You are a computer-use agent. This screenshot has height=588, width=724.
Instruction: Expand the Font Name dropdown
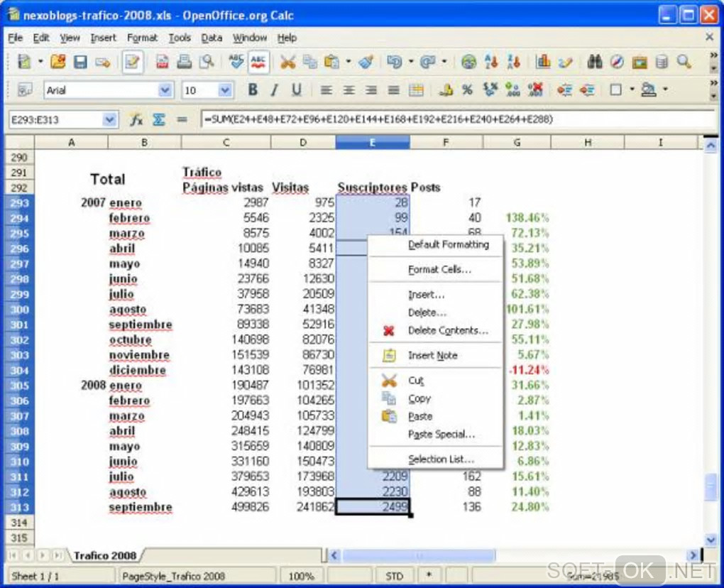click(165, 90)
